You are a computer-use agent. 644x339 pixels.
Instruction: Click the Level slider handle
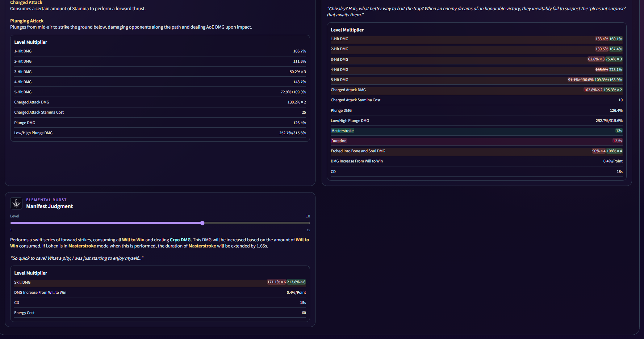pyautogui.click(x=202, y=223)
